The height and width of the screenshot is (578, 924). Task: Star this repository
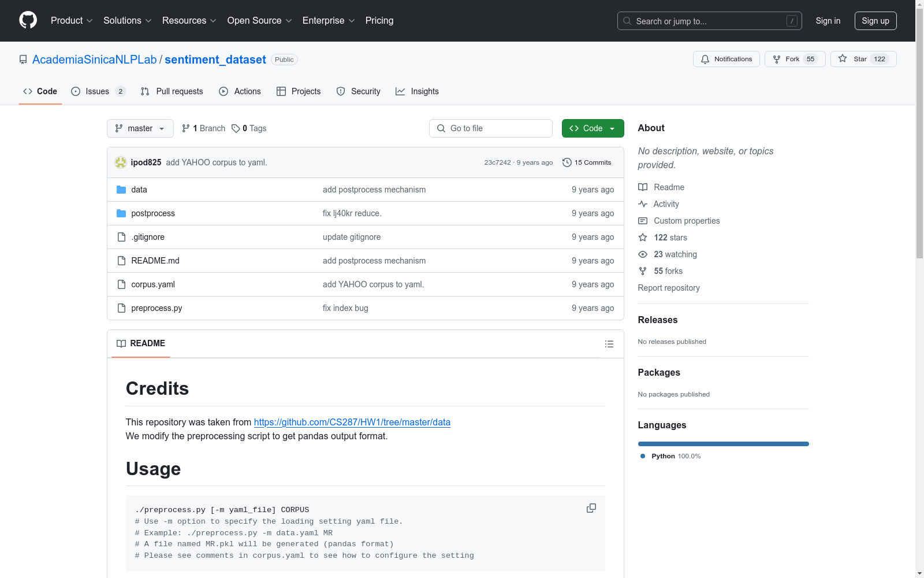[863, 59]
